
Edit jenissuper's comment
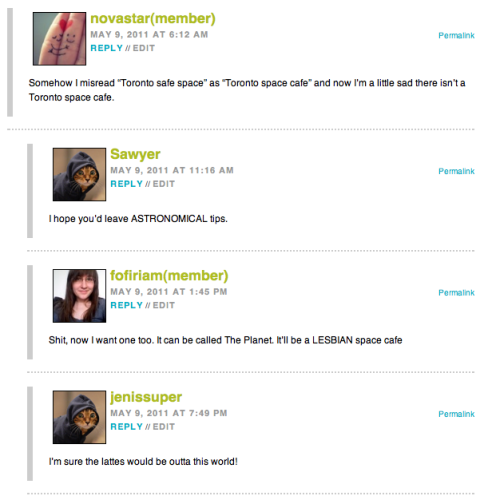coord(164,426)
